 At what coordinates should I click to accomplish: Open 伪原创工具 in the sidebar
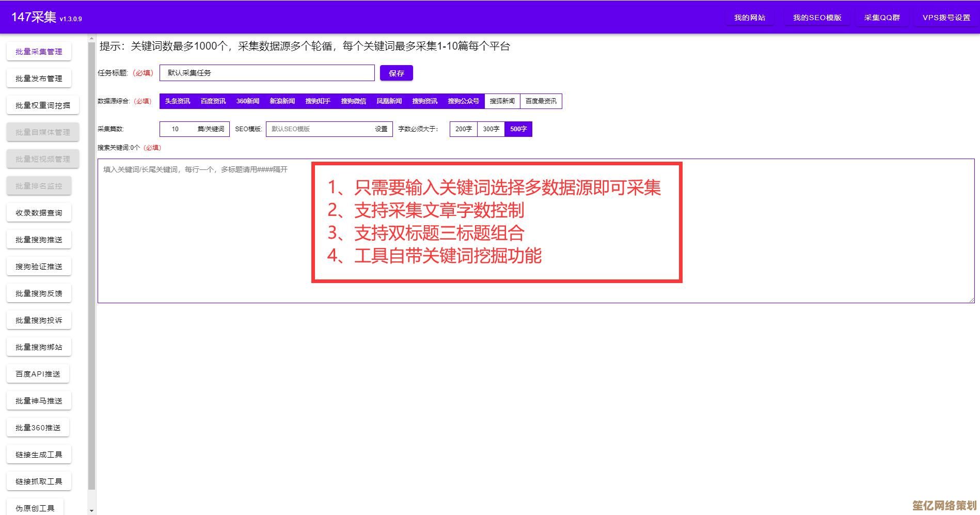(35, 507)
